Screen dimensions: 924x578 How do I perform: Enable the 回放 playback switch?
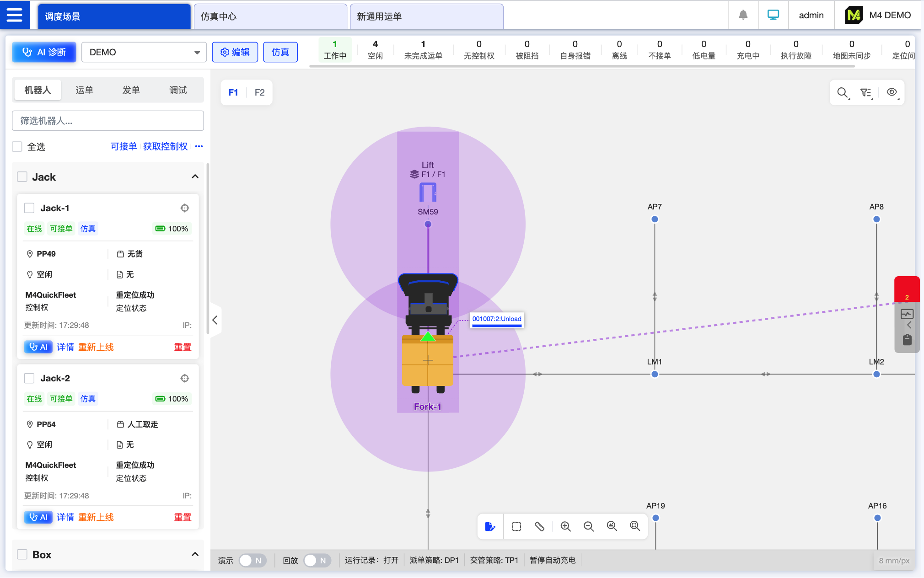pyautogui.click(x=317, y=560)
